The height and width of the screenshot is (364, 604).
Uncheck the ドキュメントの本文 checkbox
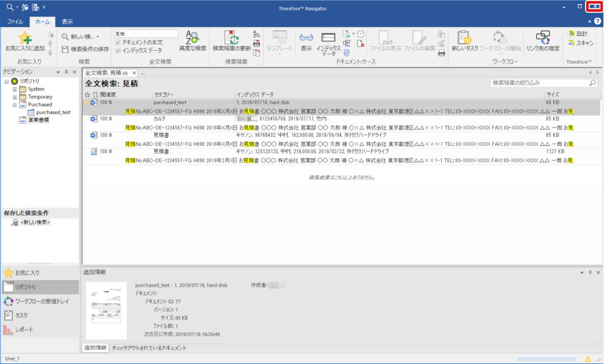coord(118,42)
